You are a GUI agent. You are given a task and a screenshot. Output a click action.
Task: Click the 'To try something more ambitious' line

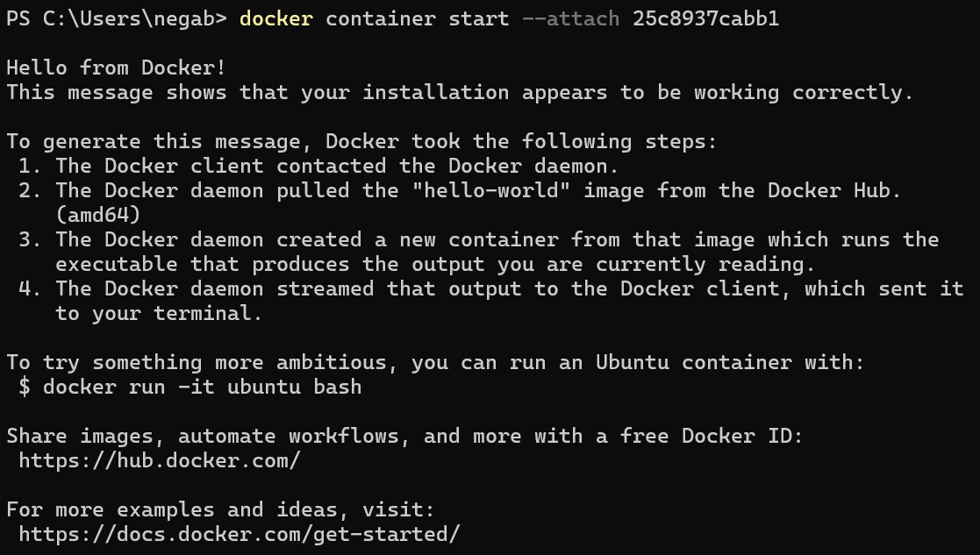tap(436, 363)
